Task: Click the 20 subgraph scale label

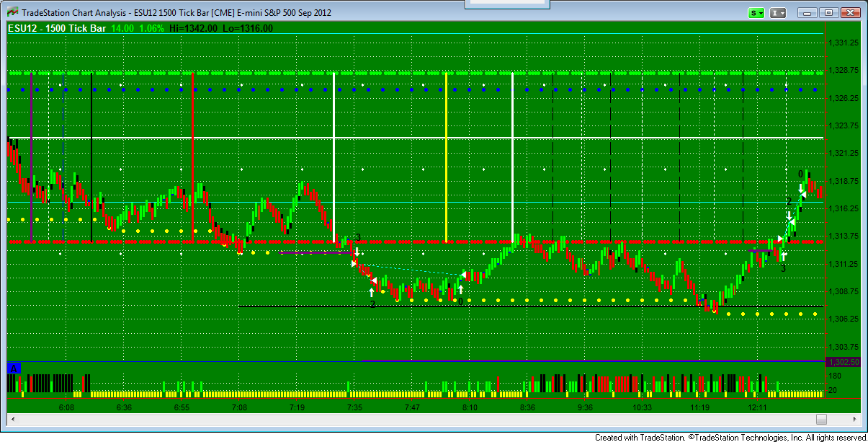Action: (x=833, y=390)
